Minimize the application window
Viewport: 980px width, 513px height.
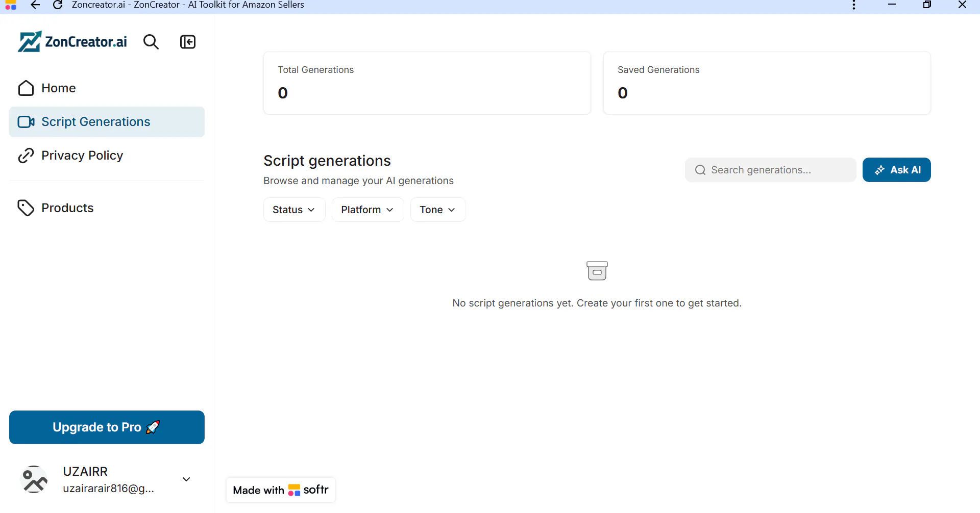892,5
